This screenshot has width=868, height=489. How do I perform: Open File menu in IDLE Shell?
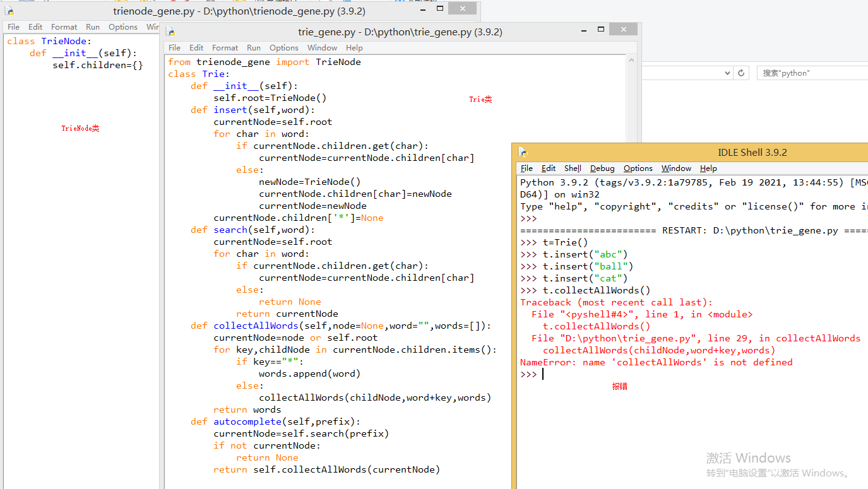tap(526, 168)
